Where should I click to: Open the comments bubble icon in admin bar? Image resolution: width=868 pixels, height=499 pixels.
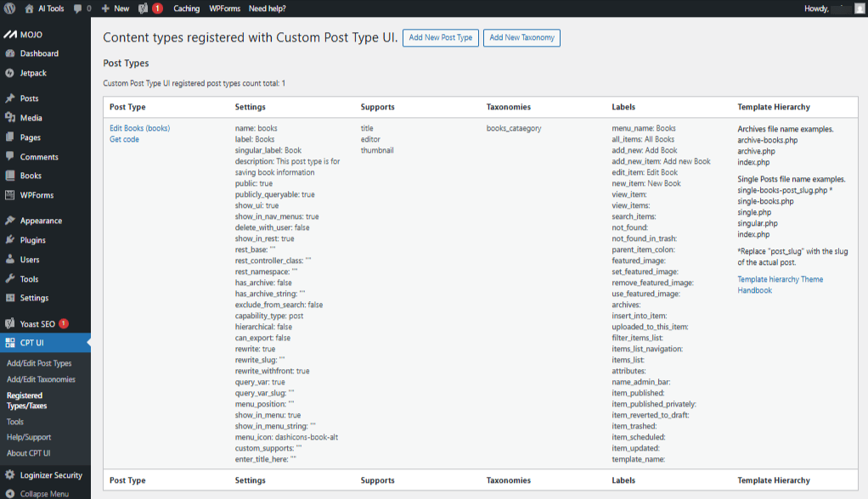tap(80, 8)
